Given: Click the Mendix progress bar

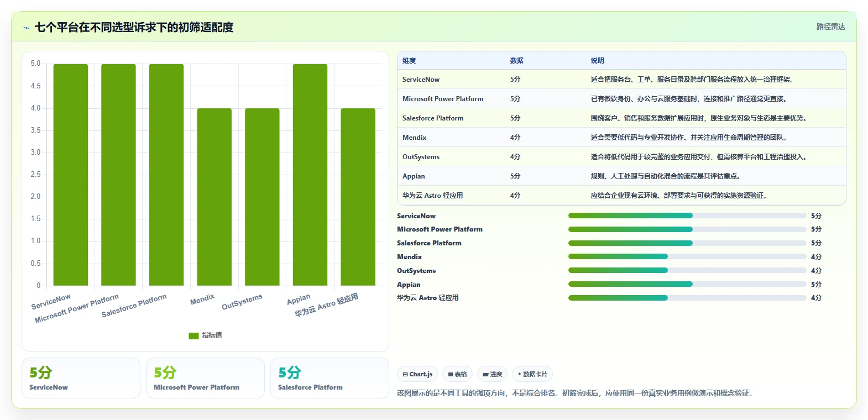Looking at the screenshot, I should [687, 256].
